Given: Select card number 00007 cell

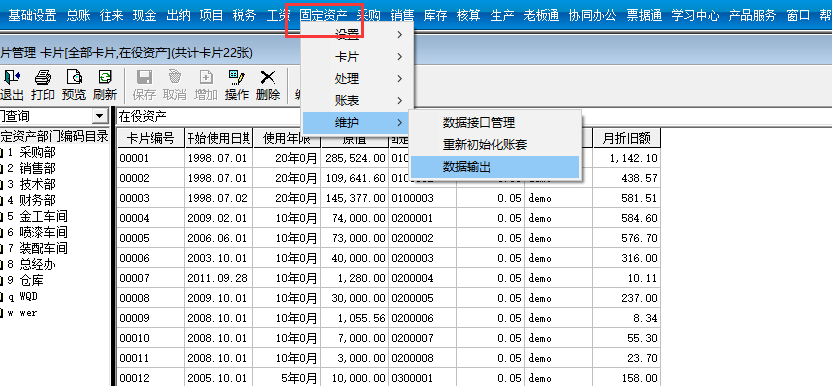Looking at the screenshot, I should pos(151,278).
